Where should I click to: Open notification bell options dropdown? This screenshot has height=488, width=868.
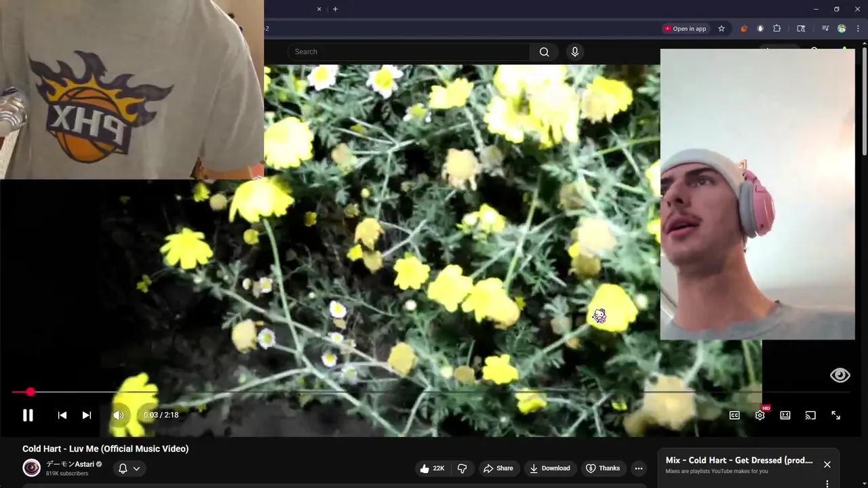click(129, 468)
